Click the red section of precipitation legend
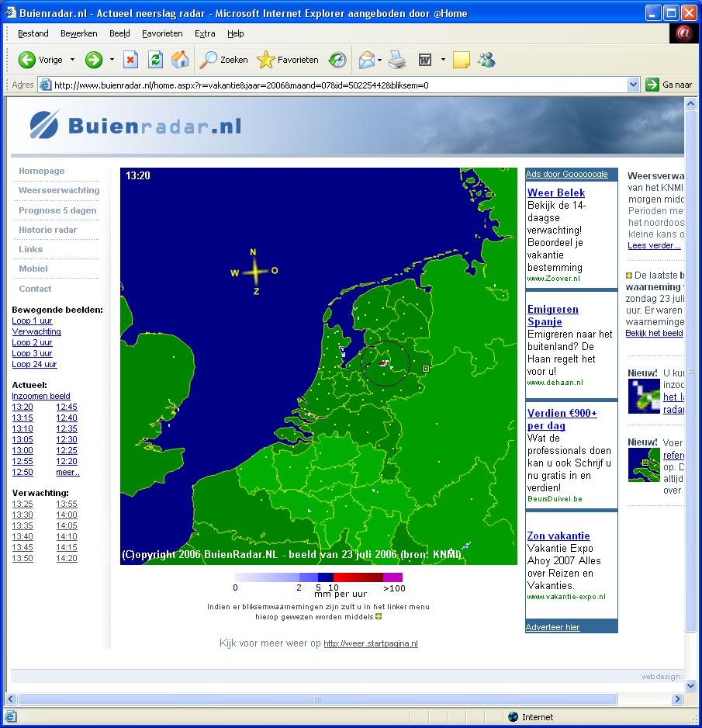The image size is (702, 728). pos(358,577)
